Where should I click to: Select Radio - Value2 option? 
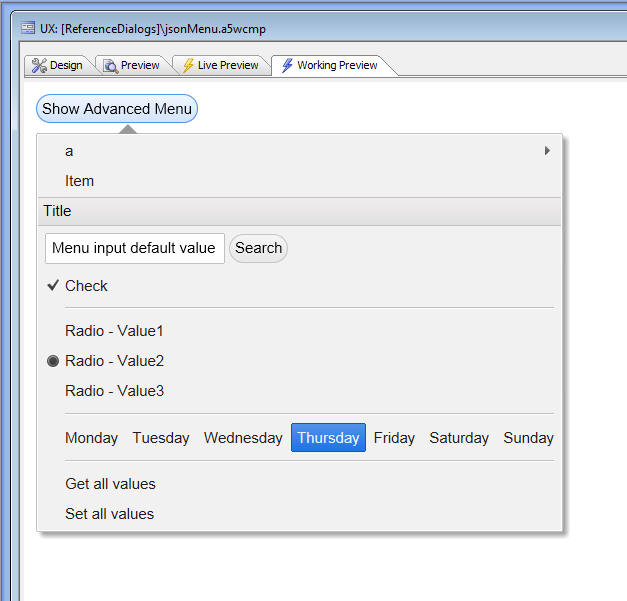click(299, 361)
